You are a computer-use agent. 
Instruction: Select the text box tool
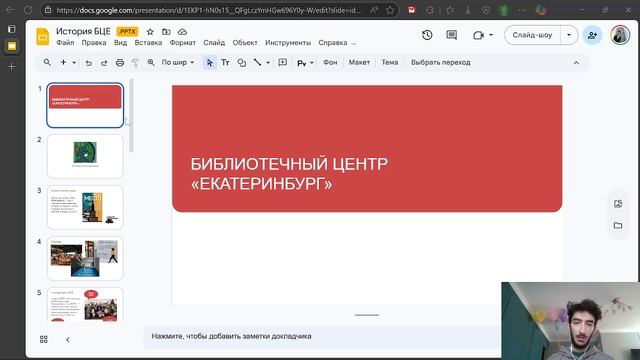pos(225,62)
